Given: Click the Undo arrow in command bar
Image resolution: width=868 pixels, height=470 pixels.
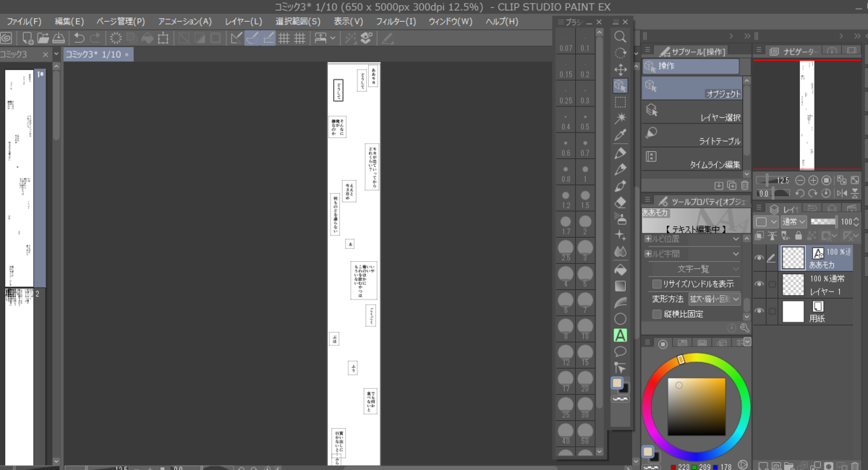Looking at the screenshot, I should pos(79,38).
